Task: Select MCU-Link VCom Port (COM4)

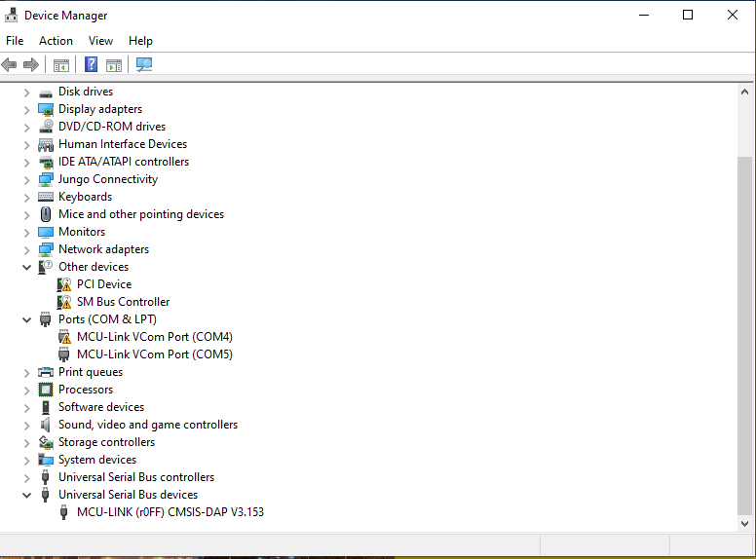Action: [155, 337]
